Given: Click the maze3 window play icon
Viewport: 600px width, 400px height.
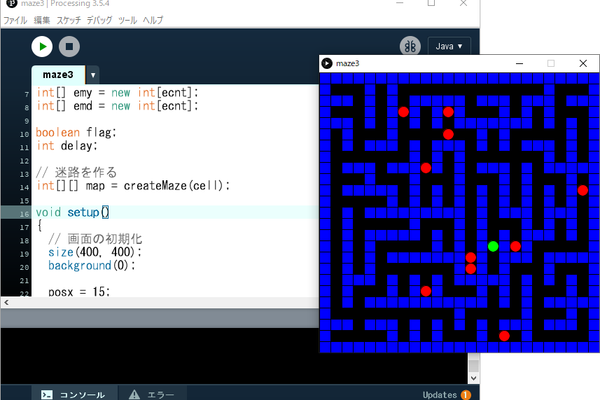Looking at the screenshot, I should point(327,63).
